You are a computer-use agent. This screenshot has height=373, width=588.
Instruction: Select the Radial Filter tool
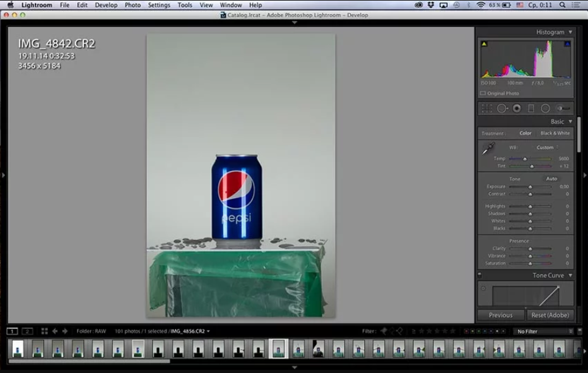coord(545,109)
